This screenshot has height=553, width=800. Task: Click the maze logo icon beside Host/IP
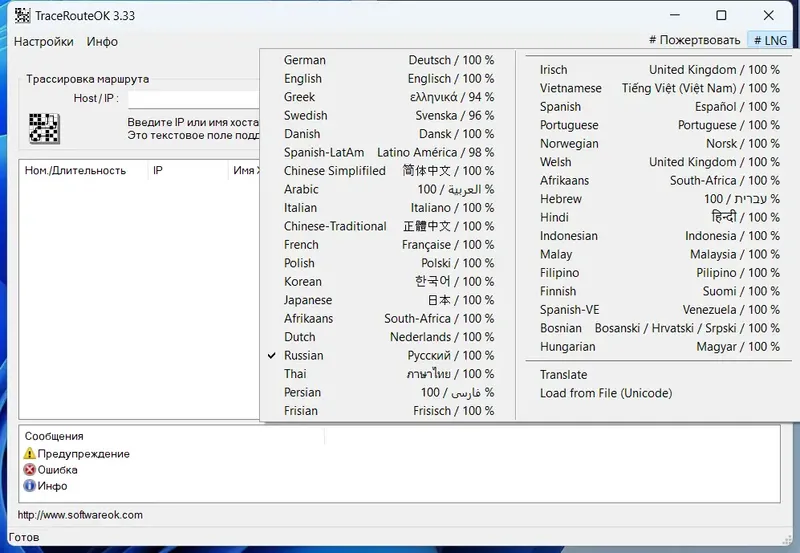(44, 128)
